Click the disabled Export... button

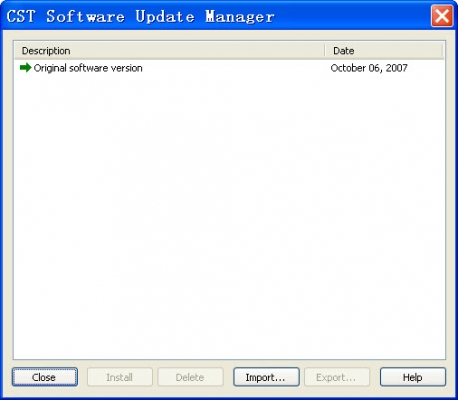point(337,377)
